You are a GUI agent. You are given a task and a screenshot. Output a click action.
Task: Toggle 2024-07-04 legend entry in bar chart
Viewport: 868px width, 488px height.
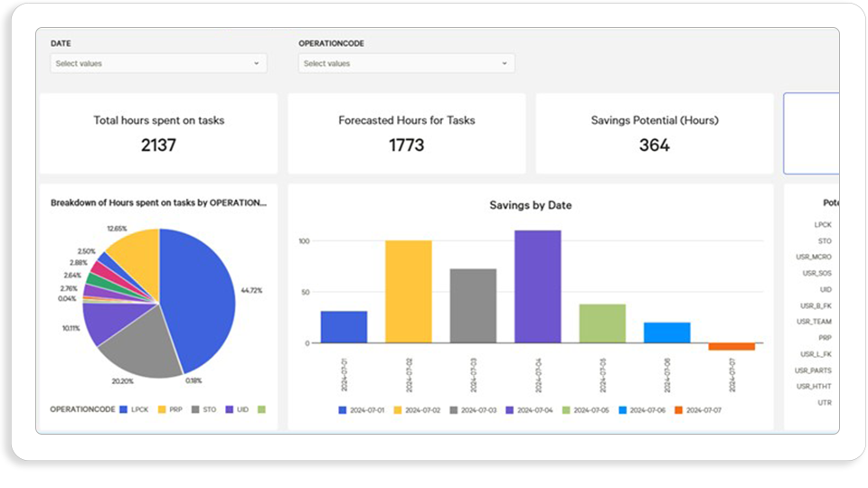pos(529,410)
